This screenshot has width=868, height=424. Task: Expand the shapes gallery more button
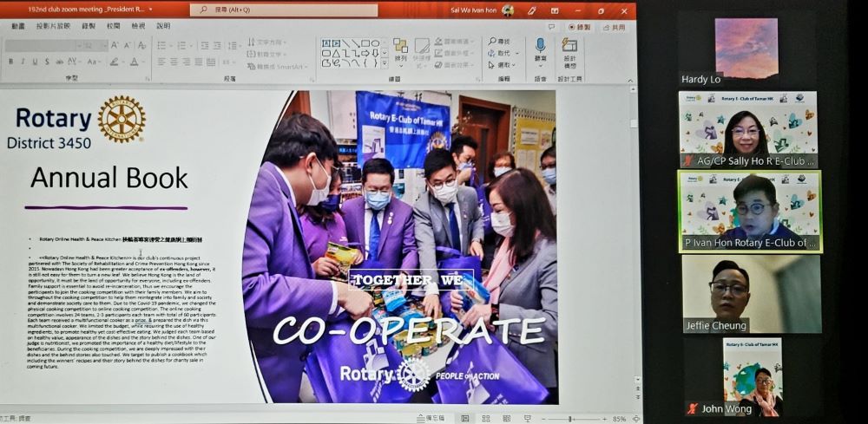[385, 63]
